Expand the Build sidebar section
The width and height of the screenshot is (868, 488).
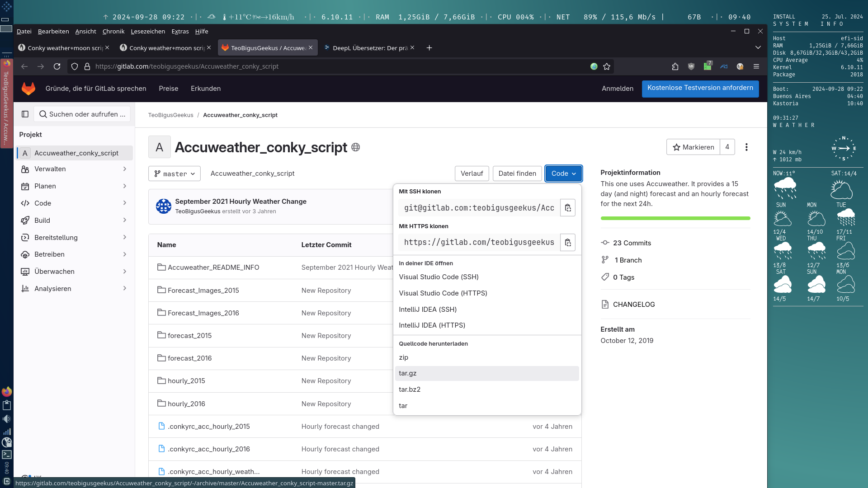[74, 221]
